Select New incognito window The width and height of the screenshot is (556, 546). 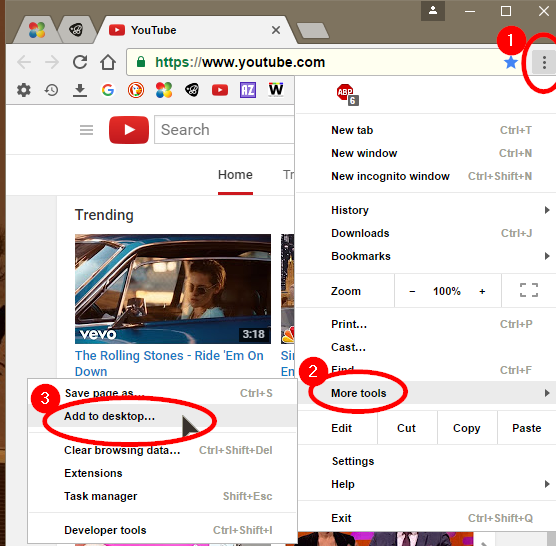pyautogui.click(x=426, y=176)
